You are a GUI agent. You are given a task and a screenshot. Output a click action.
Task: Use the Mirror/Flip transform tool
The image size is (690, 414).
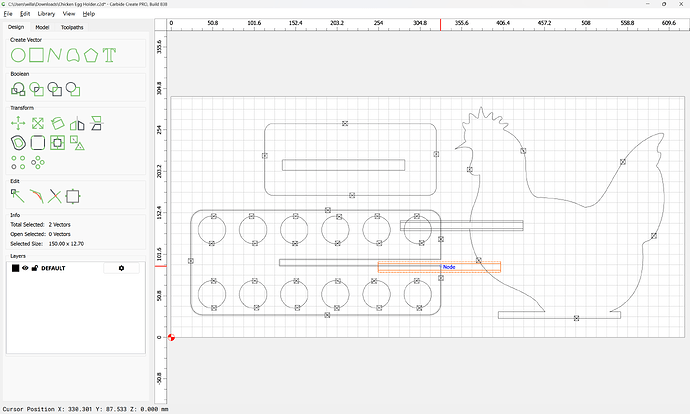coord(76,123)
